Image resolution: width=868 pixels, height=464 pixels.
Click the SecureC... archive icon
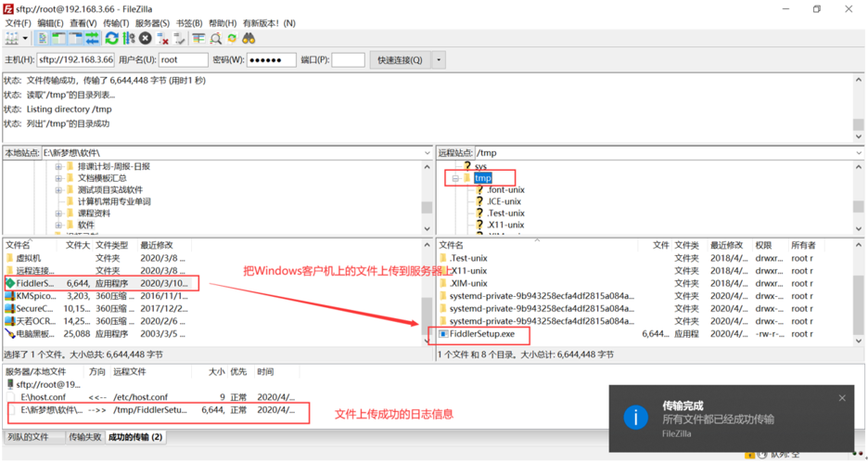coord(10,309)
